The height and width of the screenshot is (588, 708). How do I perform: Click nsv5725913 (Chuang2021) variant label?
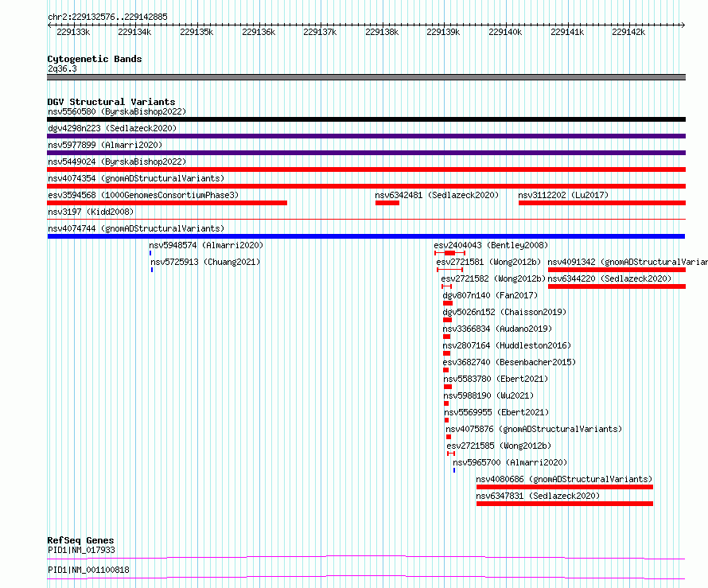coord(205,262)
